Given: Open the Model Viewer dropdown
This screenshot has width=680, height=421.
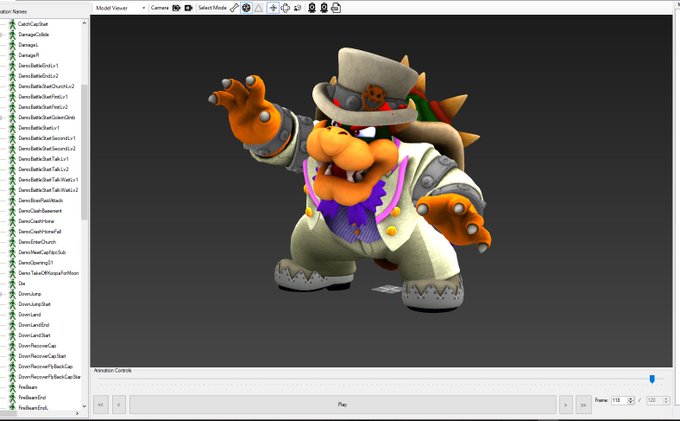Looking at the screenshot, I should tap(120, 8).
